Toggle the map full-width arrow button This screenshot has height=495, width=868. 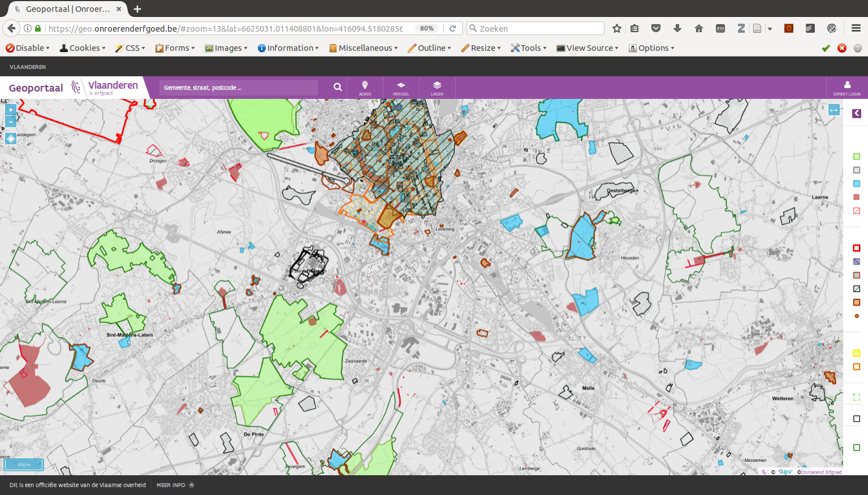click(834, 110)
